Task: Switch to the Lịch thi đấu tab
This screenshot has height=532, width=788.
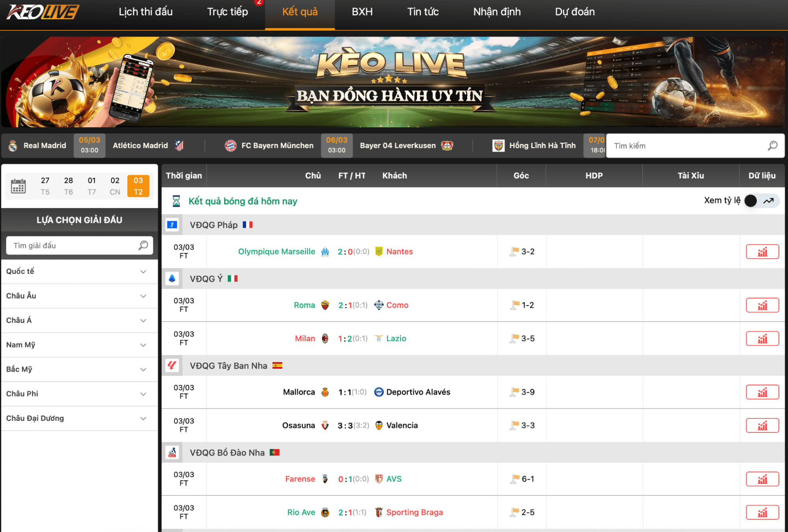Action: [145, 12]
